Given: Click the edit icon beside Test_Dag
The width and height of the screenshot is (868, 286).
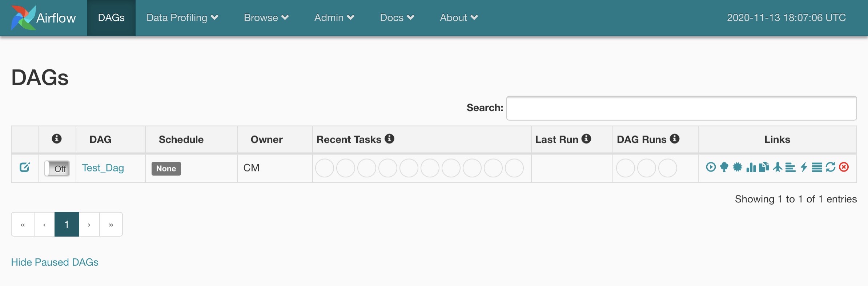Looking at the screenshot, I should pyautogui.click(x=25, y=167).
